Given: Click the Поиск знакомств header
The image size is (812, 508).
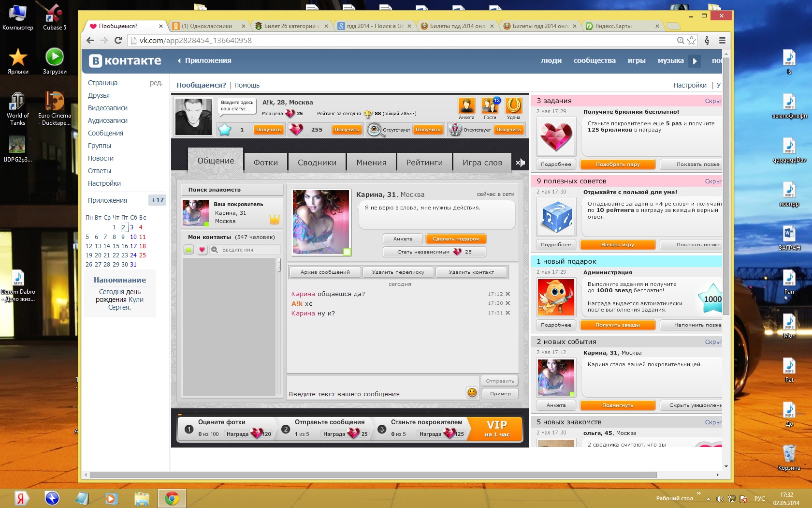Looking at the screenshot, I should [232, 190].
